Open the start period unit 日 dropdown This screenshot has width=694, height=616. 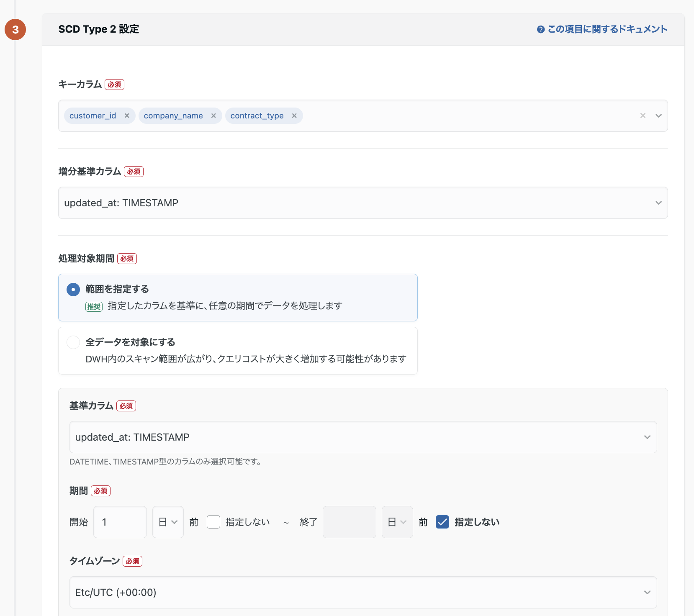coord(168,522)
